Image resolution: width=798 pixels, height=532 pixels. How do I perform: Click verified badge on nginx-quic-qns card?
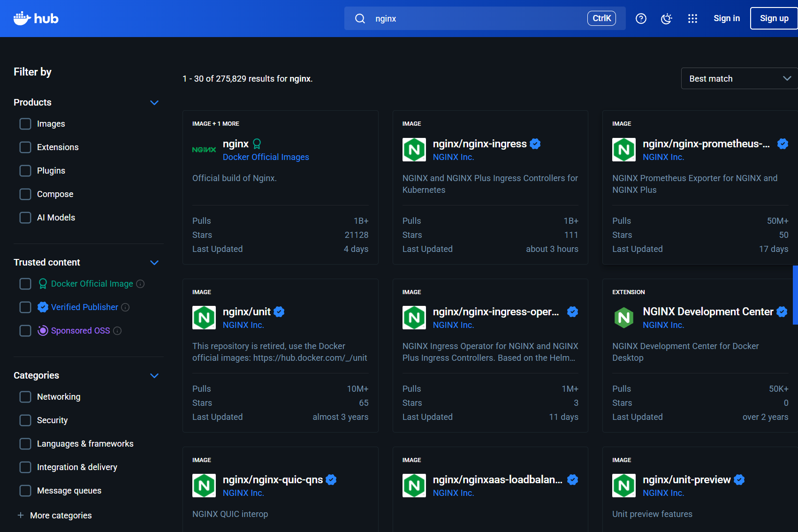tap(331, 479)
